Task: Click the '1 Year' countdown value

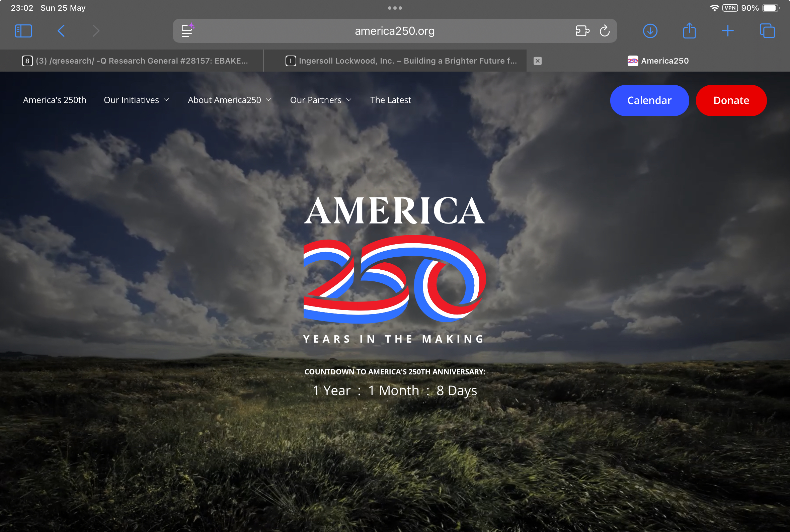Action: pos(331,390)
